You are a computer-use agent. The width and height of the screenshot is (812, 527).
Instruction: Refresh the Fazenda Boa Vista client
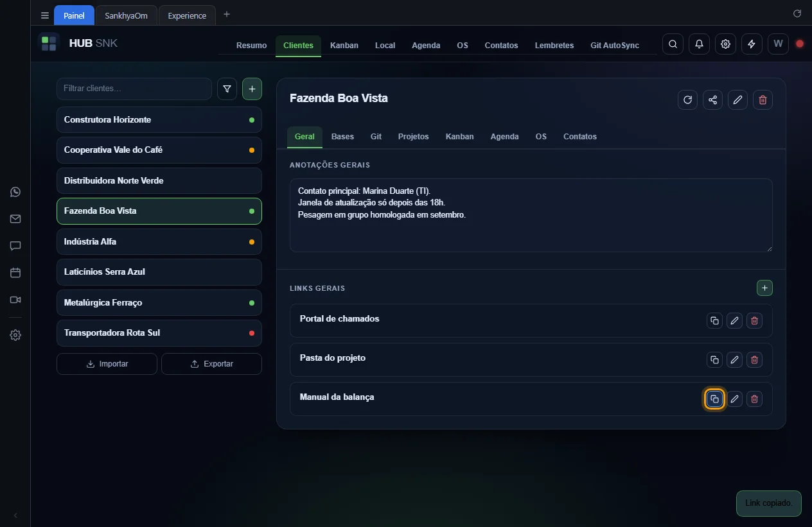click(687, 99)
